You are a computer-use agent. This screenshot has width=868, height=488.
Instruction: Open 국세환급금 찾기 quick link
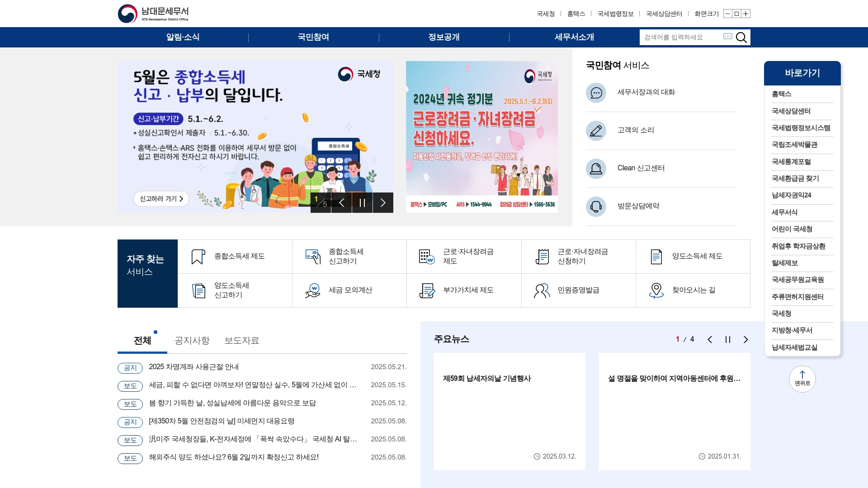point(795,178)
